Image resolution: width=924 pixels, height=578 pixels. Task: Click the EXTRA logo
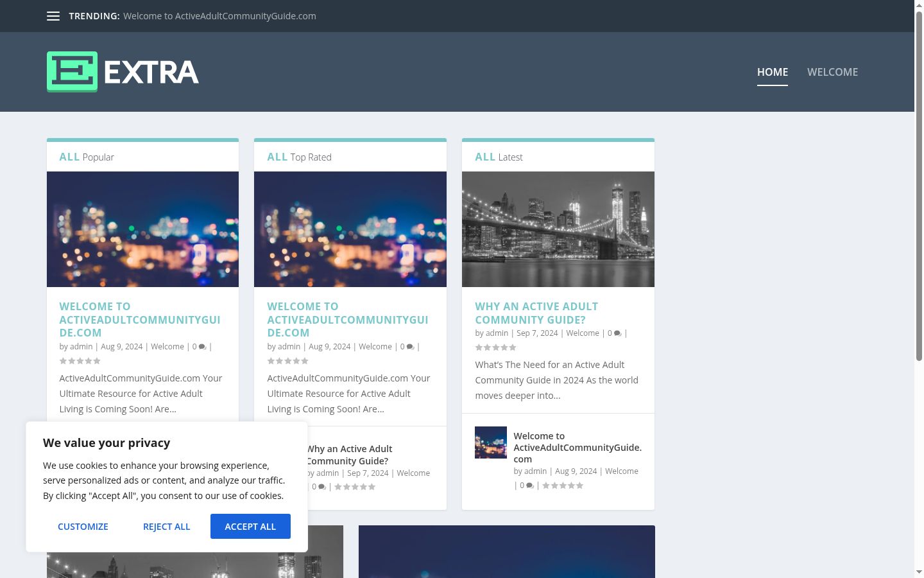tap(123, 72)
